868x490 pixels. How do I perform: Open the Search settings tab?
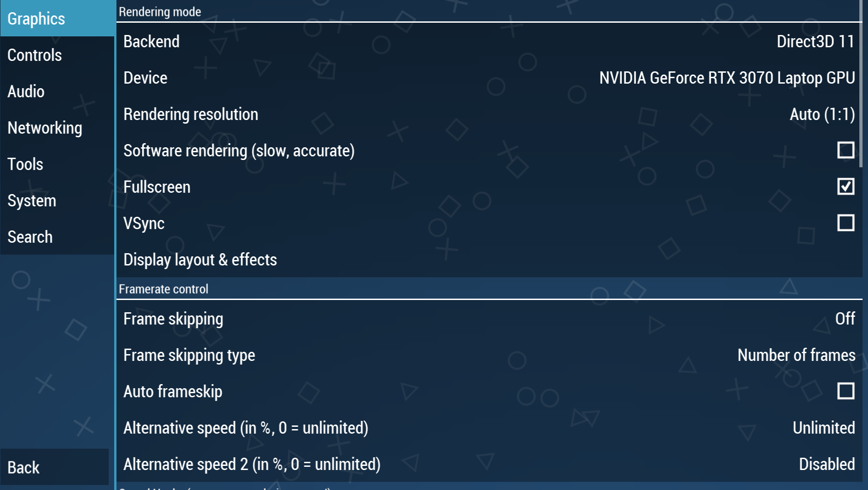[30, 237]
